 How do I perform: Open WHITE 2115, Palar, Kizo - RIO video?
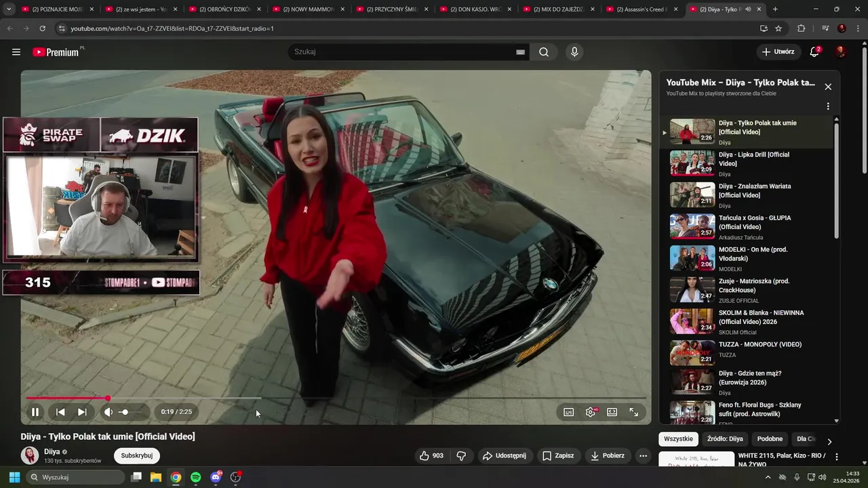(x=782, y=460)
